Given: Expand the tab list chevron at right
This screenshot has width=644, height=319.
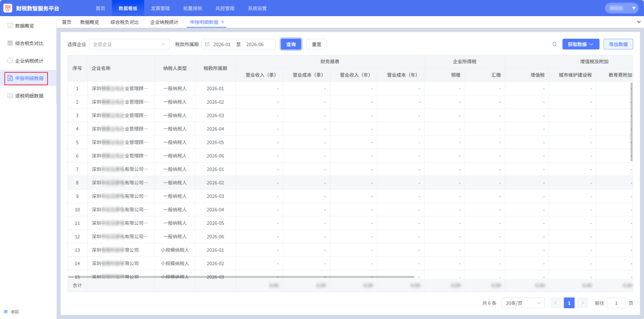Looking at the screenshot, I should [x=639, y=21].
